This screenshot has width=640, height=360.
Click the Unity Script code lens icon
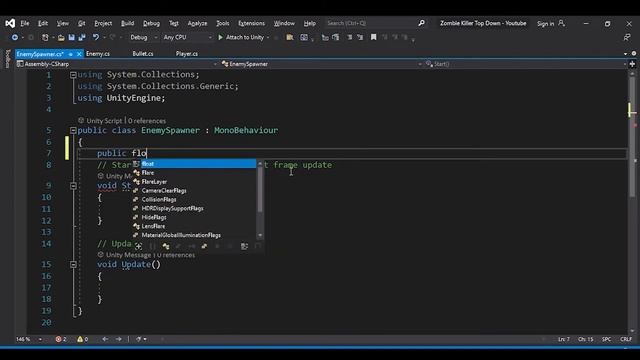81,120
